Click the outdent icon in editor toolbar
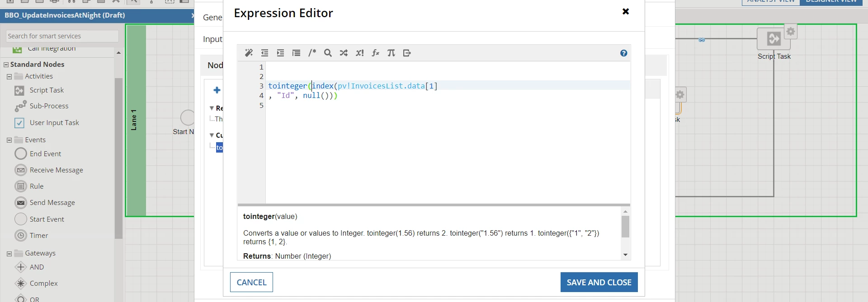Image resolution: width=868 pixels, height=302 pixels. pos(264,53)
